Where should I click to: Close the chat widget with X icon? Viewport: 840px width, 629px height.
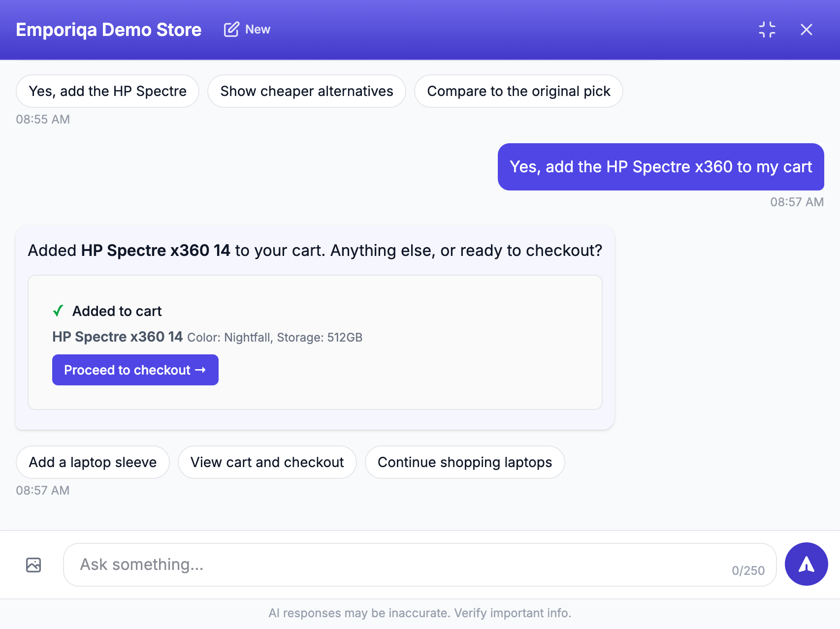[807, 30]
